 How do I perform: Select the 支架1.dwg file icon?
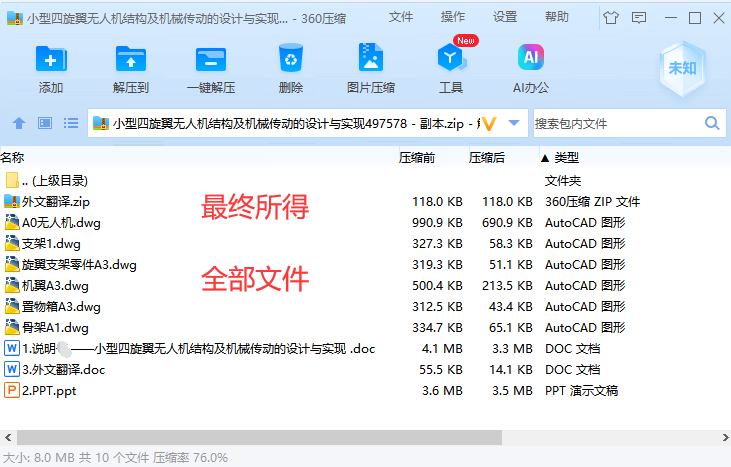12,243
